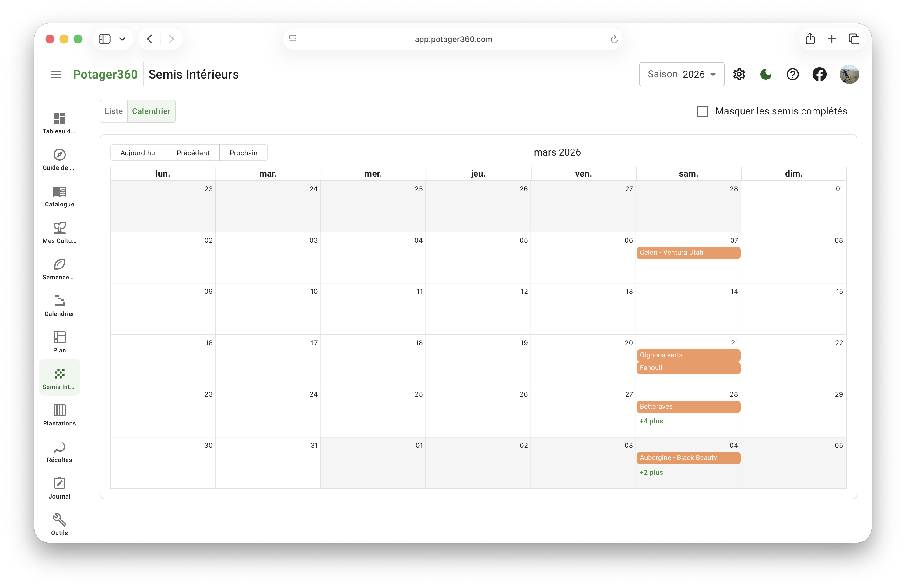Select the Céleri - Ventura Utah event
Screen dimensions: 906x588
pos(688,252)
